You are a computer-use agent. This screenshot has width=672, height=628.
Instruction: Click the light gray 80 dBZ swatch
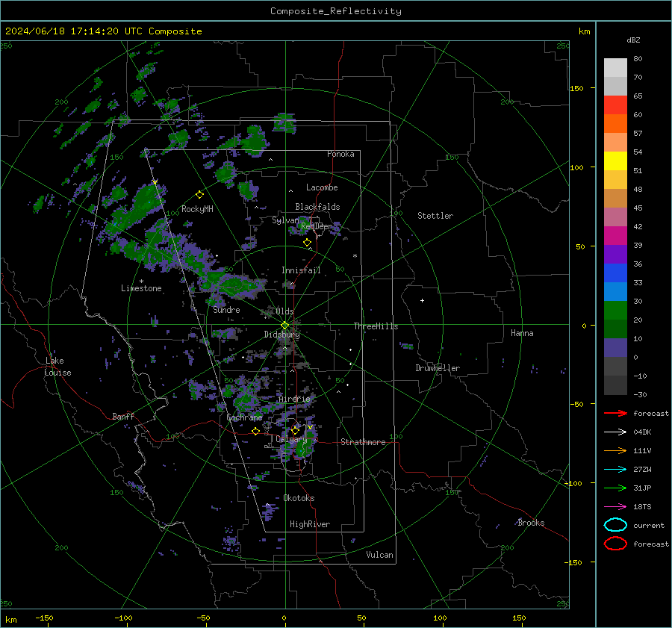[615, 68]
